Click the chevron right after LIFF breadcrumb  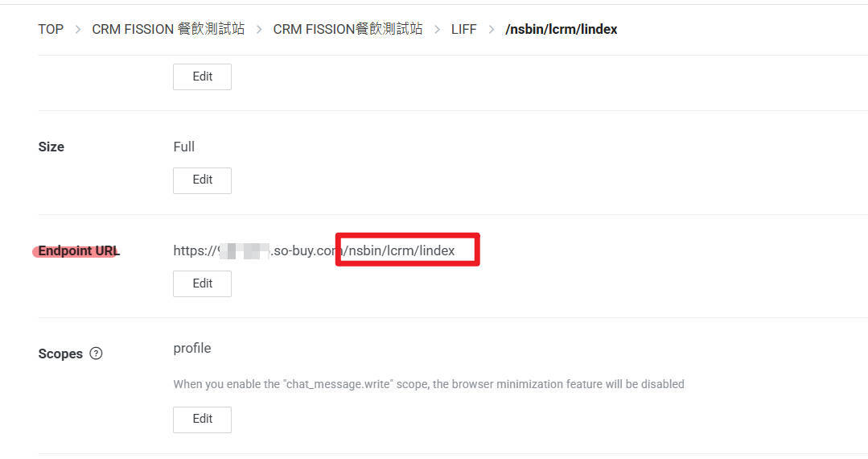click(x=491, y=29)
